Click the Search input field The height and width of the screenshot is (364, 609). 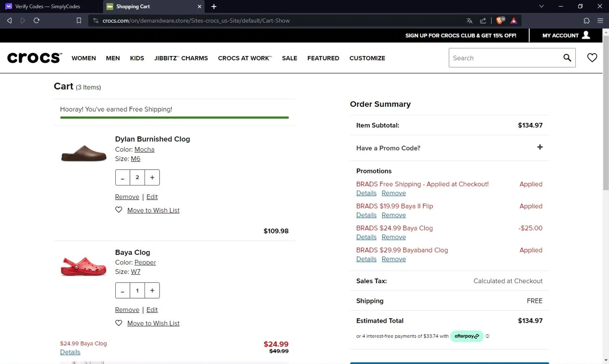tap(505, 58)
